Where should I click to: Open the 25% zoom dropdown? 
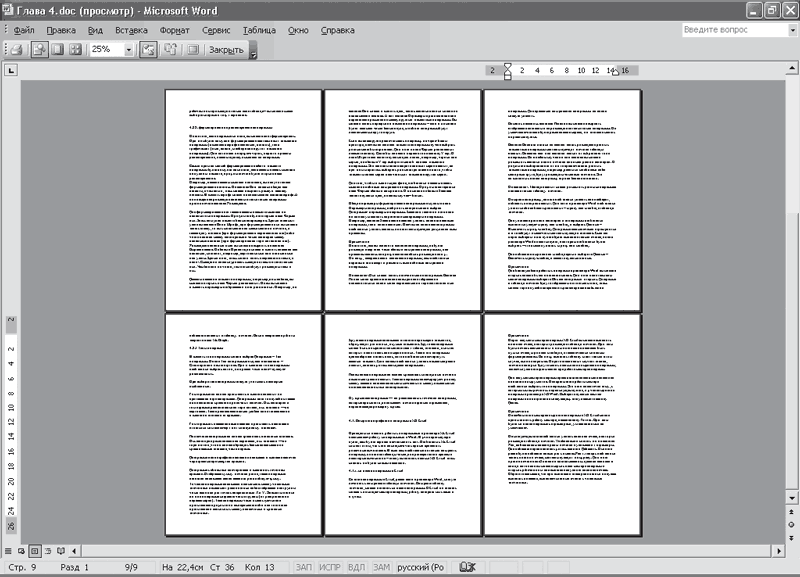click(129, 49)
